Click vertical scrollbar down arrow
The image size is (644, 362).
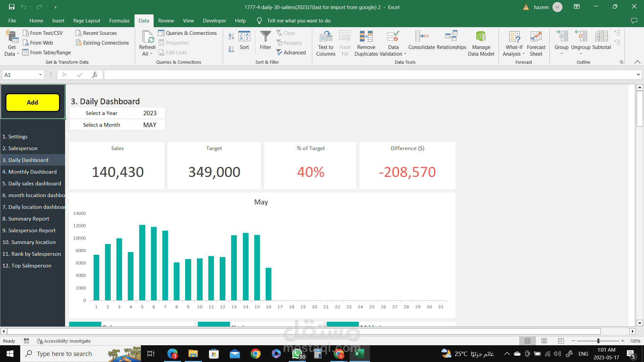tap(640, 323)
